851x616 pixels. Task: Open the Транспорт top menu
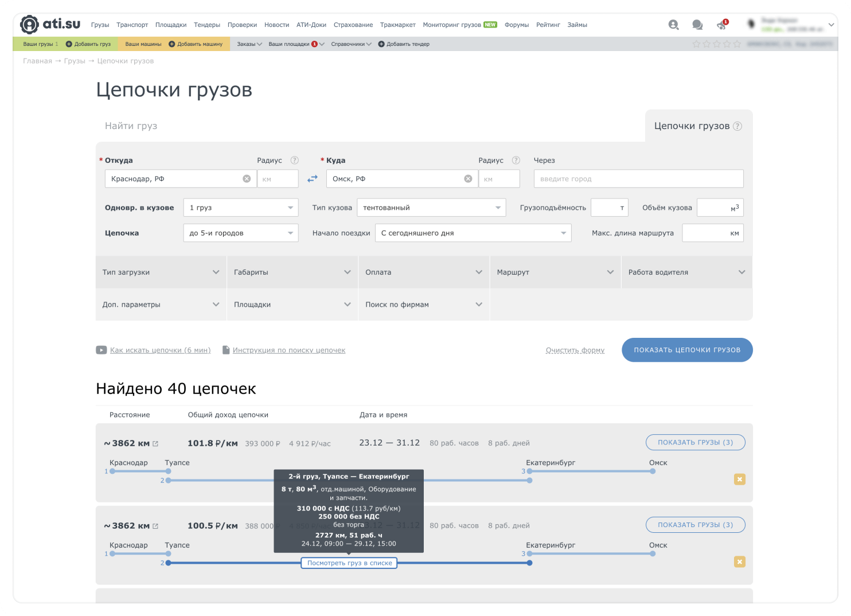(x=132, y=25)
